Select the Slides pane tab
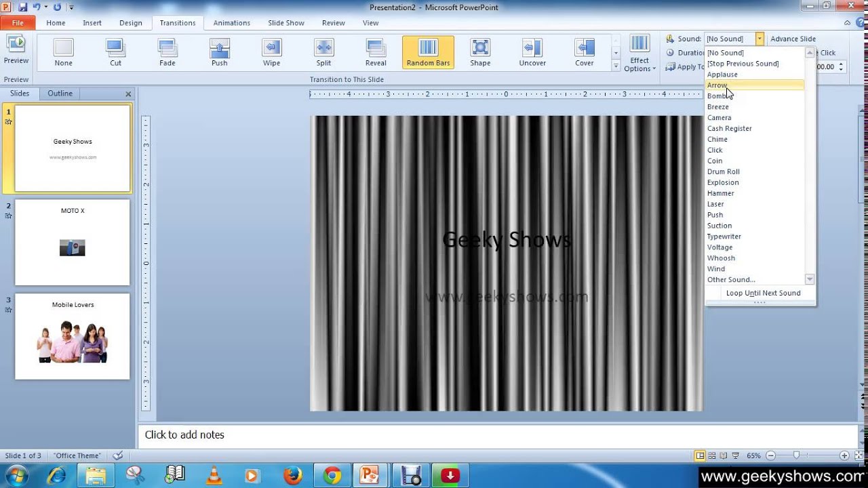Image resolution: width=868 pixels, height=488 pixels. click(x=20, y=94)
